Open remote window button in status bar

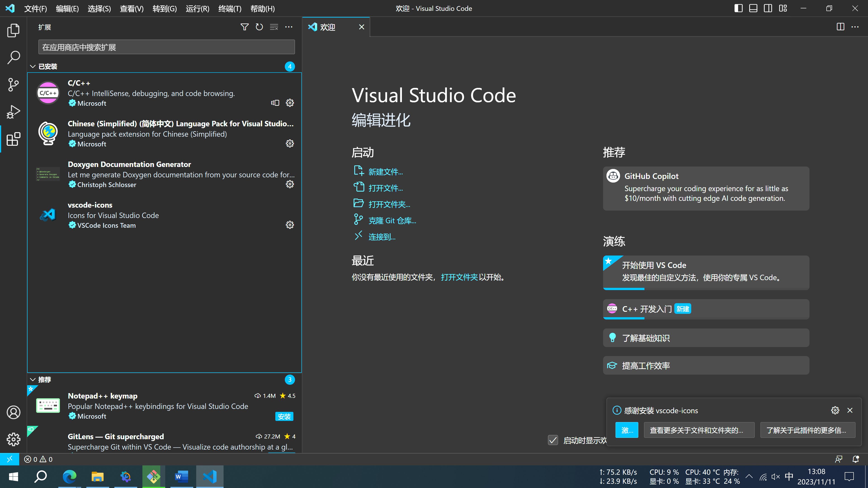pos(9,459)
